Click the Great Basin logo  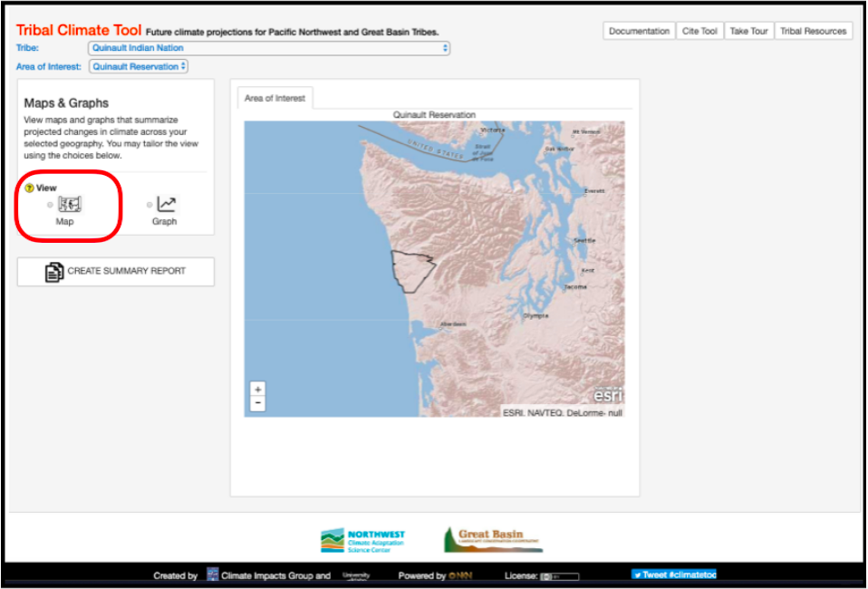pos(493,540)
